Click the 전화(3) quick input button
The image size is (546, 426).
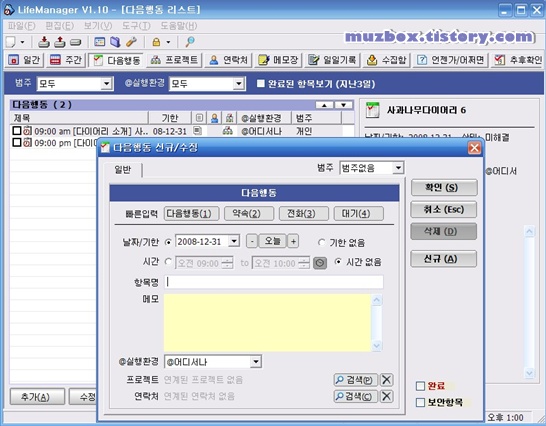[x=304, y=214]
